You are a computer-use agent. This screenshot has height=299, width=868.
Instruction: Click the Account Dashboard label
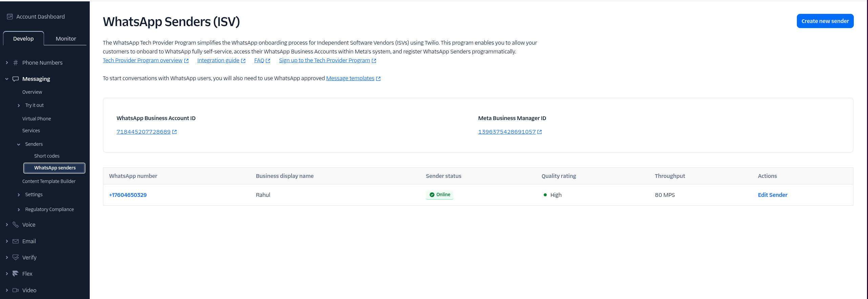(x=41, y=17)
